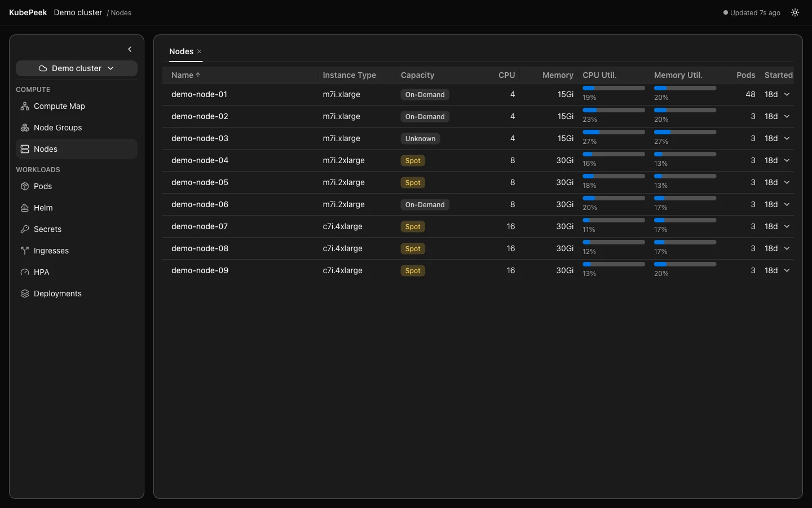Screen dimensions: 812x508
Task: Expand the demo-node-02 row
Action: pyautogui.click(x=787, y=116)
